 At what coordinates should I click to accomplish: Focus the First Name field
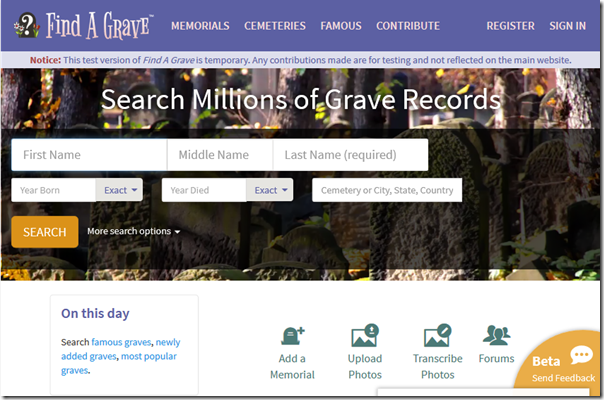click(x=89, y=155)
